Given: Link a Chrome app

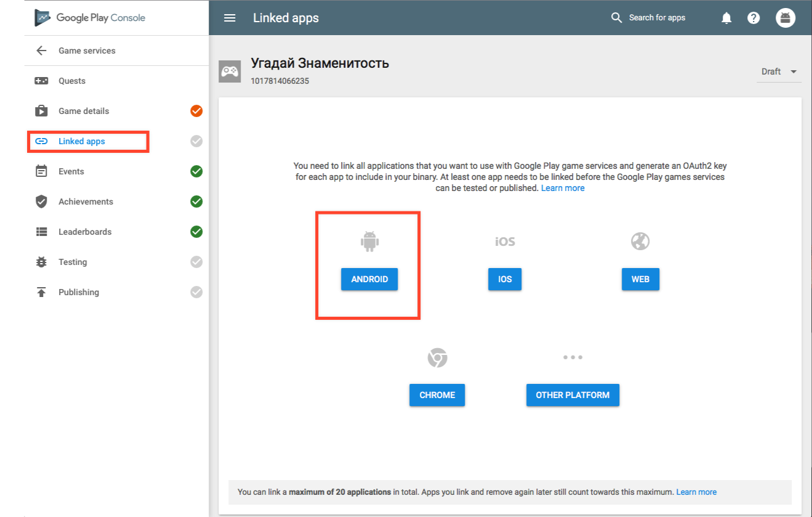Looking at the screenshot, I should [437, 395].
